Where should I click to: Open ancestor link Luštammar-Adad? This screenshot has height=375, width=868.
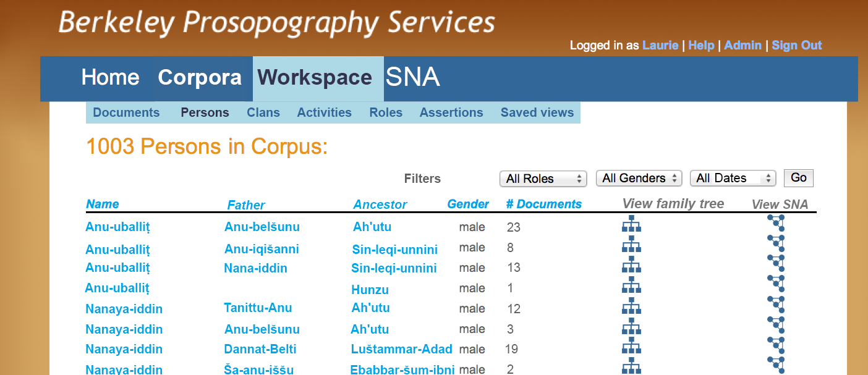402,349
